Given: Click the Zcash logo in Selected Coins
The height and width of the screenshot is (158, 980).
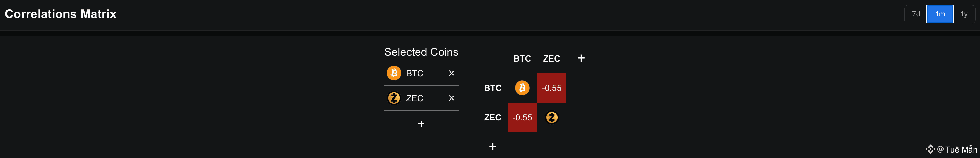Looking at the screenshot, I should tap(394, 98).
